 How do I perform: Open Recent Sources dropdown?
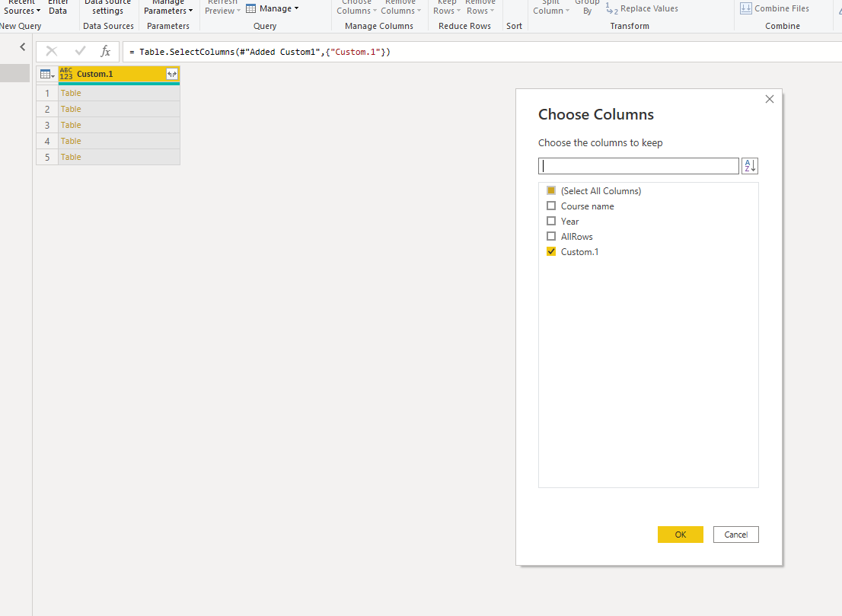click(22, 7)
